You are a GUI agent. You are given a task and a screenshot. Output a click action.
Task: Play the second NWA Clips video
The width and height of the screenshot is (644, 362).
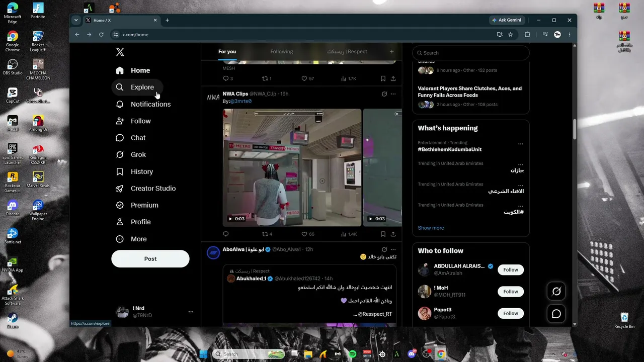[x=382, y=167]
